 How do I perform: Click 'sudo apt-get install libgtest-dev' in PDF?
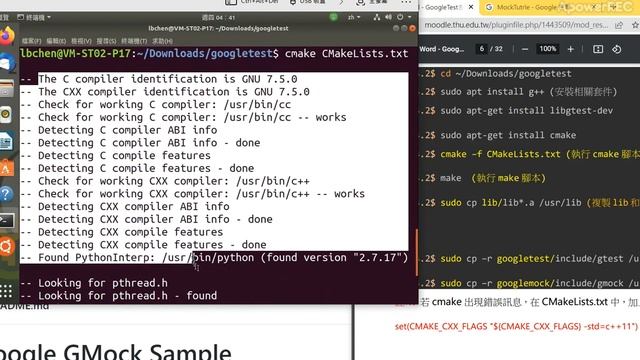click(x=527, y=111)
